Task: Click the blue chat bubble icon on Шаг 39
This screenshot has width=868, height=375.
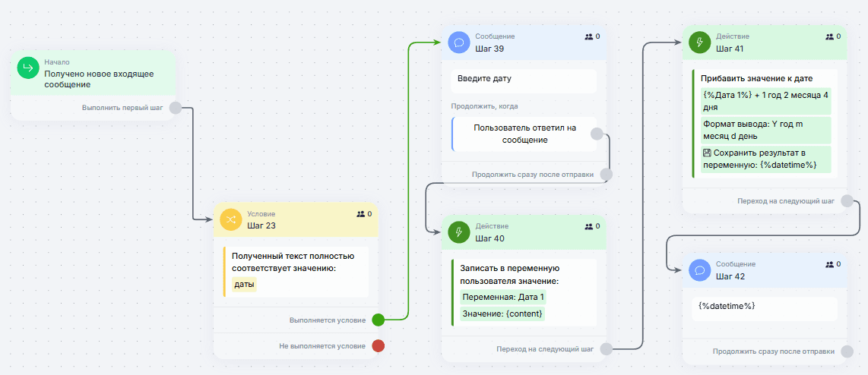Action: tap(459, 42)
